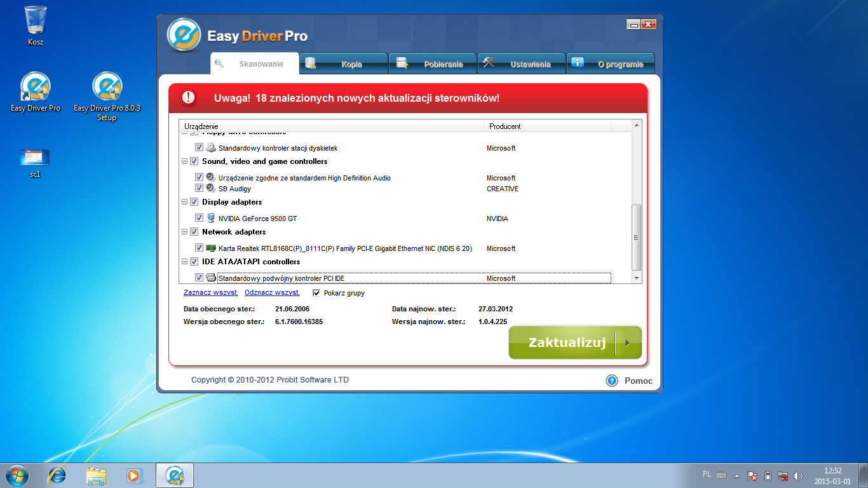Open the sc1 desktop file
Screen dimensions: 868x488
click(x=35, y=163)
